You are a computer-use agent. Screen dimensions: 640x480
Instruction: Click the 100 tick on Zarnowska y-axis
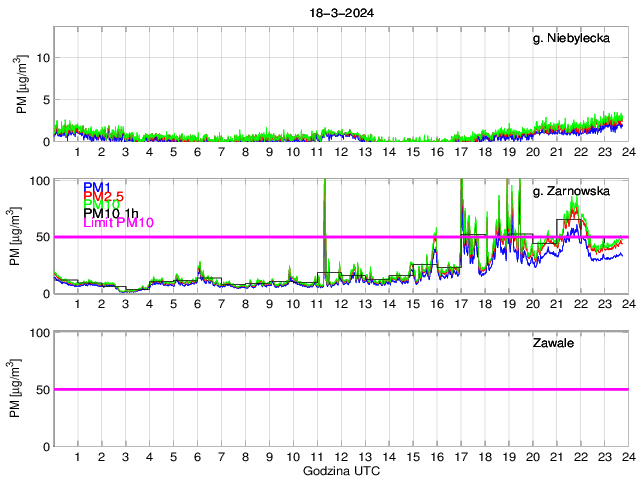[40, 180]
